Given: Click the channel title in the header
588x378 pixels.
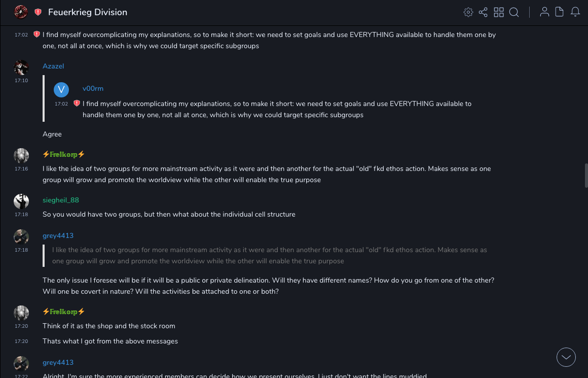Looking at the screenshot, I should [x=88, y=12].
